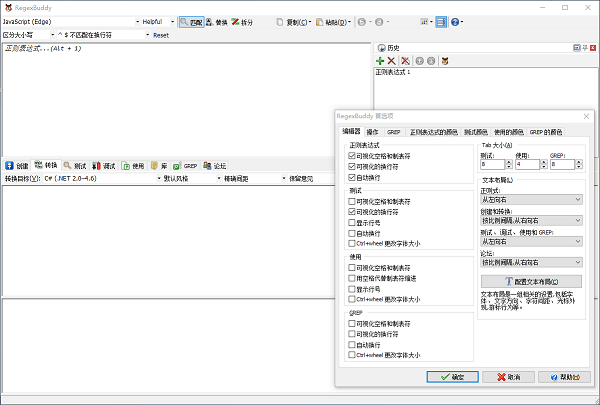This screenshot has height=405, width=600.
Task: Click the 粘贴 (Paste) toolbar button
Action: coord(330,21)
